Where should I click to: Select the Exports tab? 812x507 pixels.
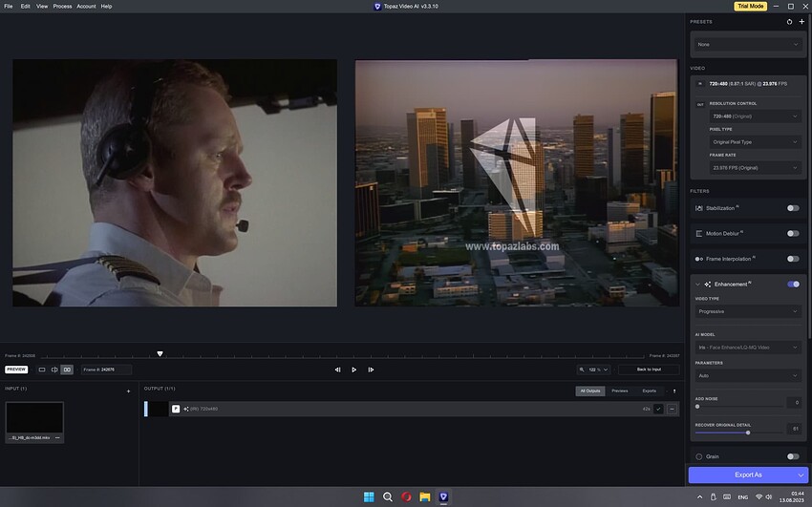(649, 391)
